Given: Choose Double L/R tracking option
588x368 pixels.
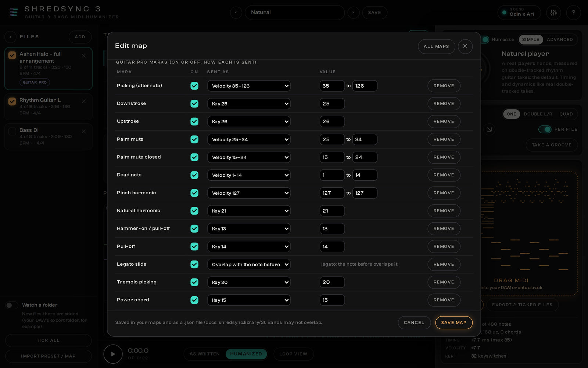Looking at the screenshot, I should (x=538, y=114).
